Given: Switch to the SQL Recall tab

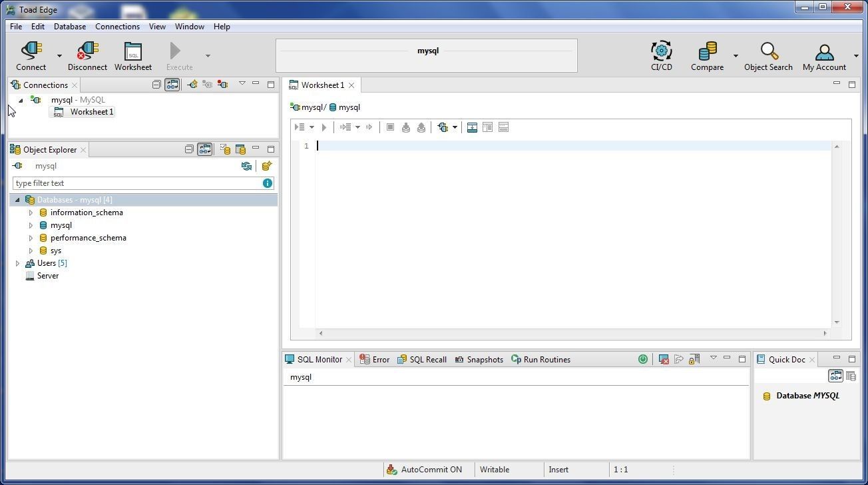Looking at the screenshot, I should coord(422,359).
